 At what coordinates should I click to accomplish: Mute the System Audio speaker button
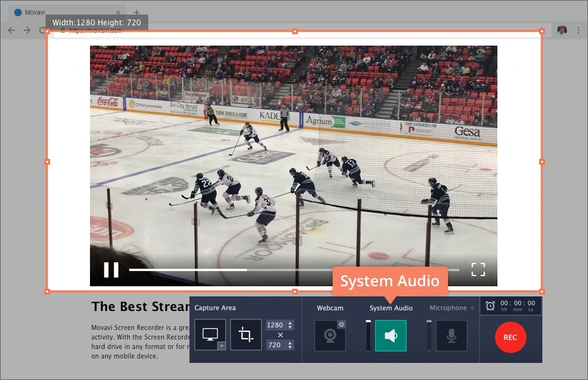pos(390,336)
